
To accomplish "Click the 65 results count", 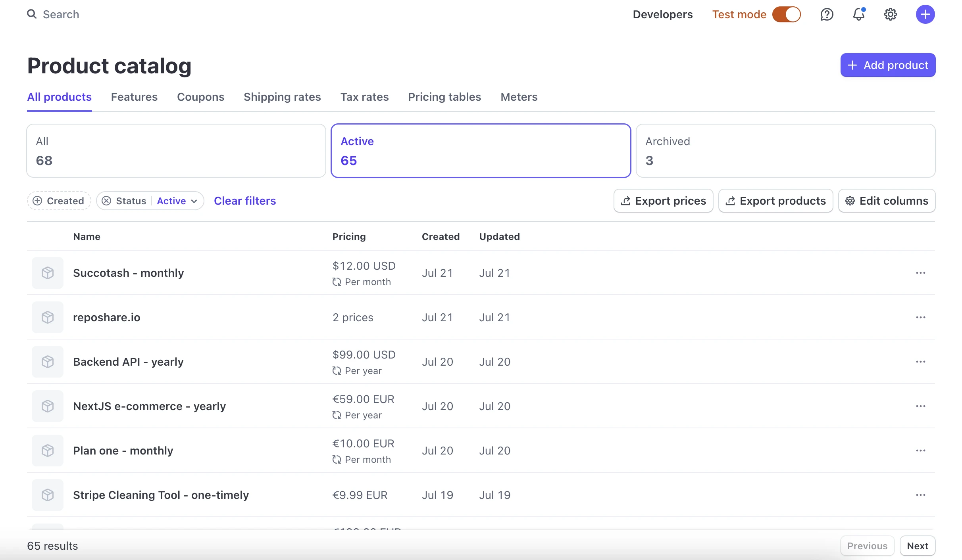I will pos(52,546).
